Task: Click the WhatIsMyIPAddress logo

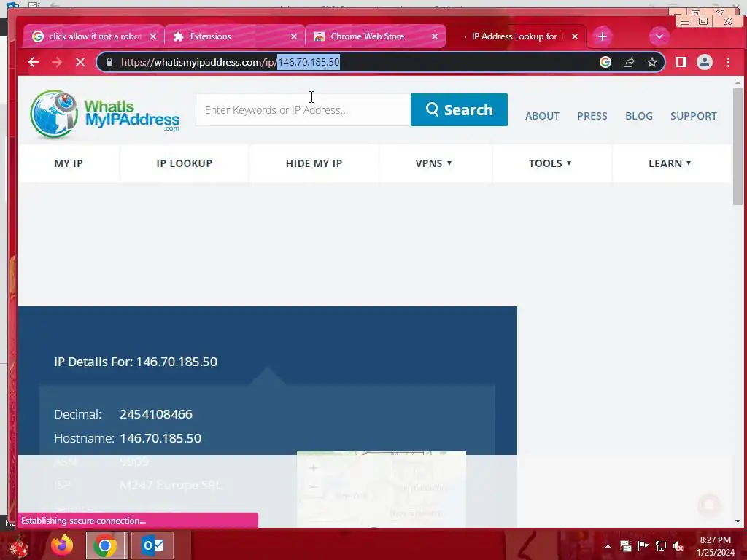Action: (x=105, y=114)
